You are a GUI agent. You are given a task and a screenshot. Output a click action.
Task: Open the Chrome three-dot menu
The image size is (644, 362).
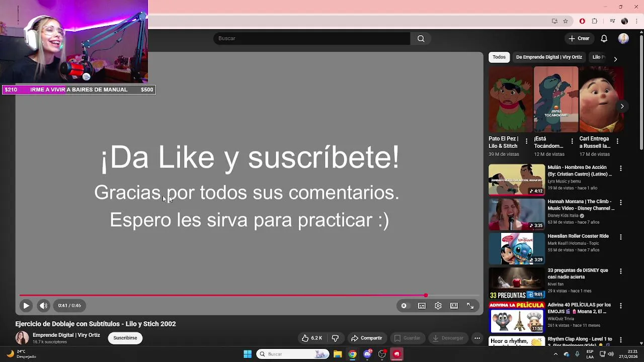(636, 21)
